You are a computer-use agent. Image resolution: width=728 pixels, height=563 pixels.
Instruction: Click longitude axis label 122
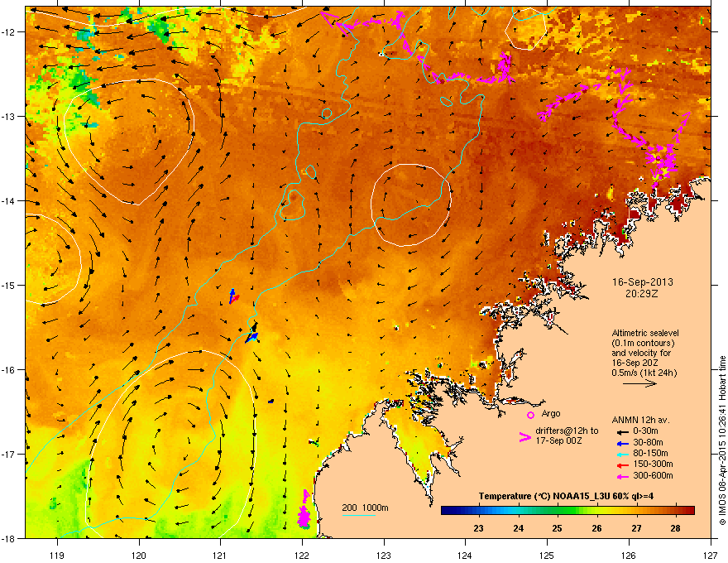coord(302,555)
